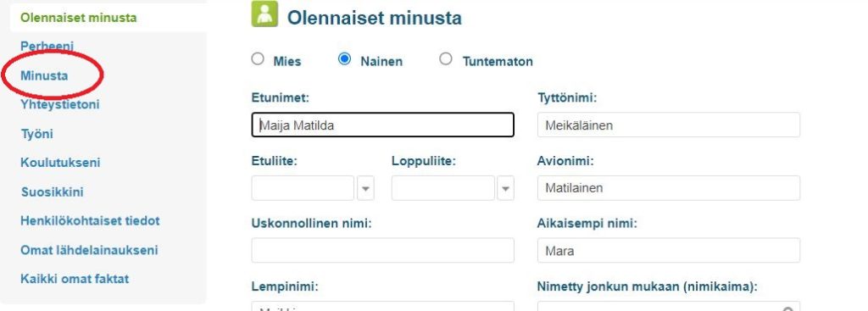Select the Mies radio button
Image resolution: width=868 pixels, height=311 pixels.
258,58
